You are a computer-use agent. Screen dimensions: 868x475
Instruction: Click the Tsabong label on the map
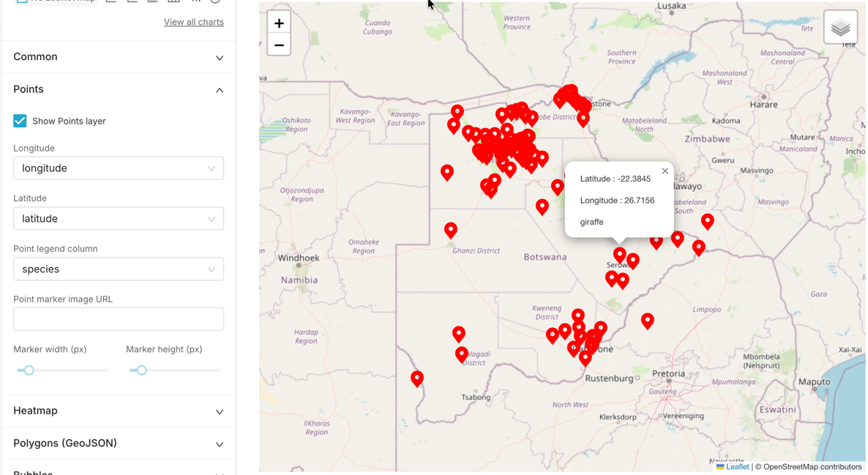coord(476,397)
